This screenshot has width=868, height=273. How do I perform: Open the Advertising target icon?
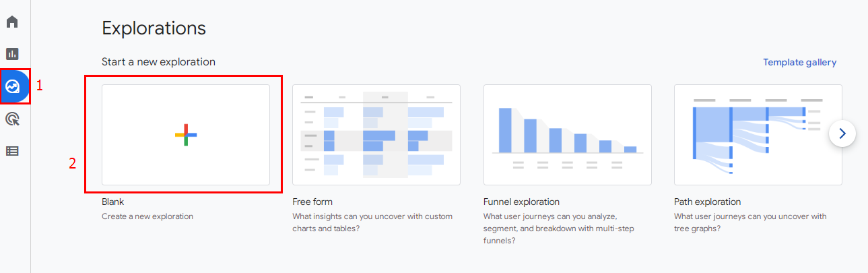coord(12,119)
